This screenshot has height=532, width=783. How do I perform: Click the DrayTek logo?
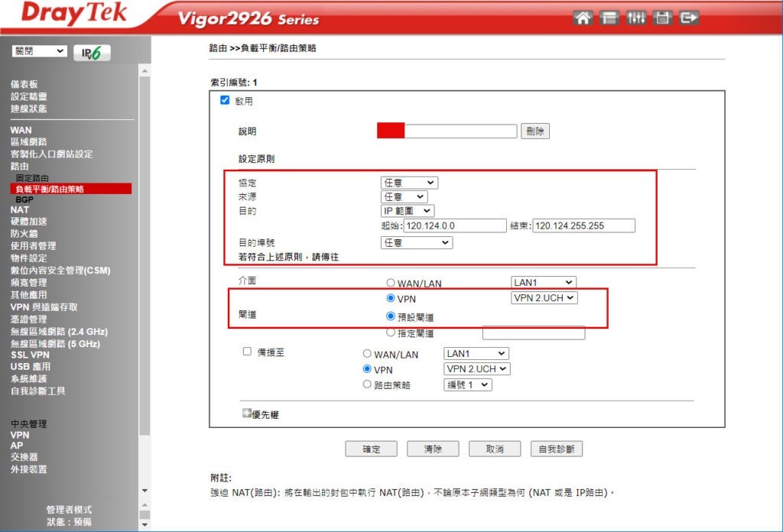pyautogui.click(x=74, y=13)
